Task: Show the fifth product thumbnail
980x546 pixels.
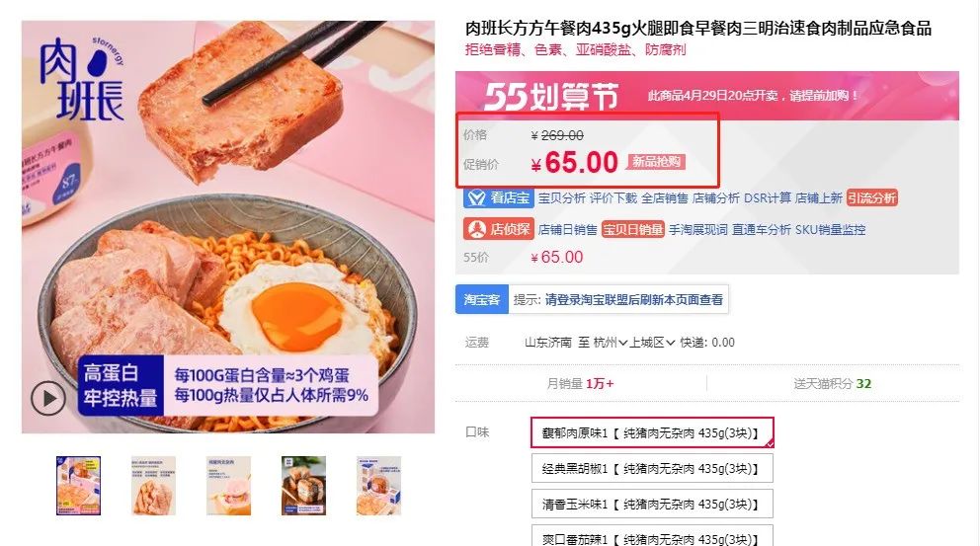Action: [x=378, y=486]
